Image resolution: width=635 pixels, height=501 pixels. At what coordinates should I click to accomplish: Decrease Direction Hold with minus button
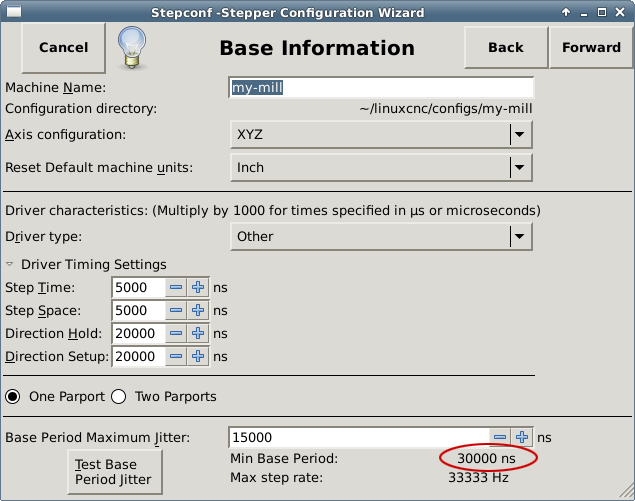coord(176,334)
